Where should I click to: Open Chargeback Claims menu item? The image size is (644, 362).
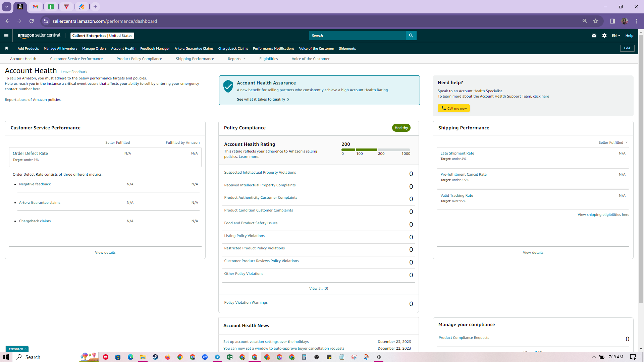(233, 49)
